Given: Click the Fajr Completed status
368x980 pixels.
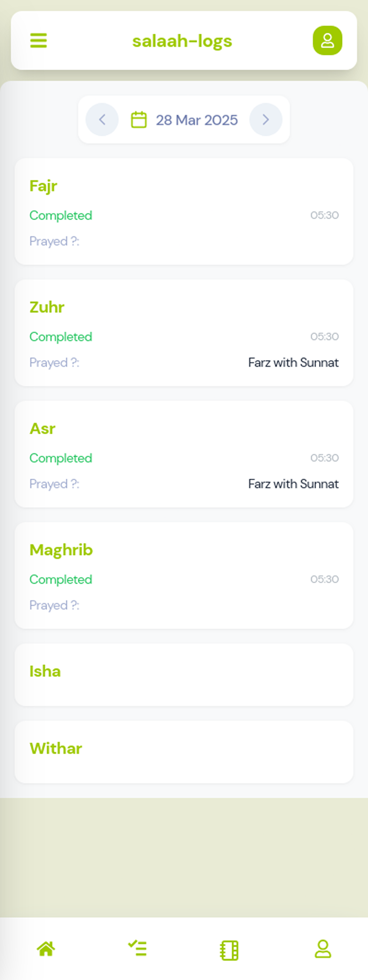Looking at the screenshot, I should (x=61, y=216).
